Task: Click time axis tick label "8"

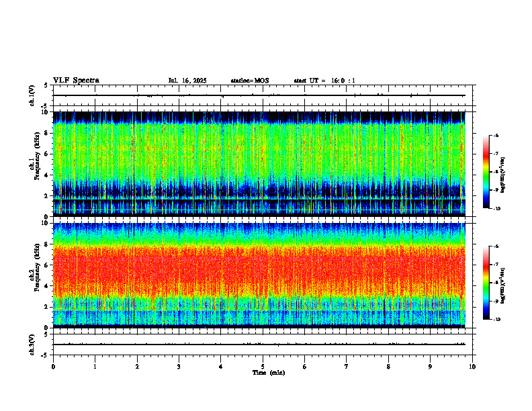Action: [388, 367]
